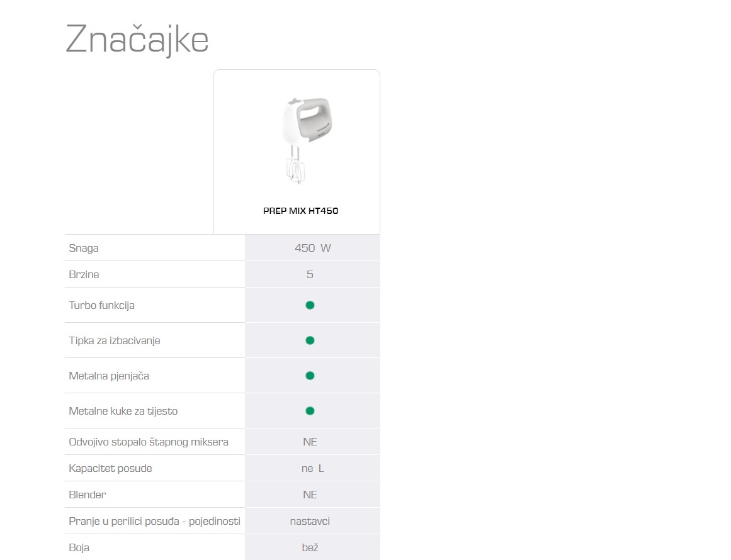Click the Brzine value 5
Viewport: 731px width, 560px height.
(x=310, y=274)
